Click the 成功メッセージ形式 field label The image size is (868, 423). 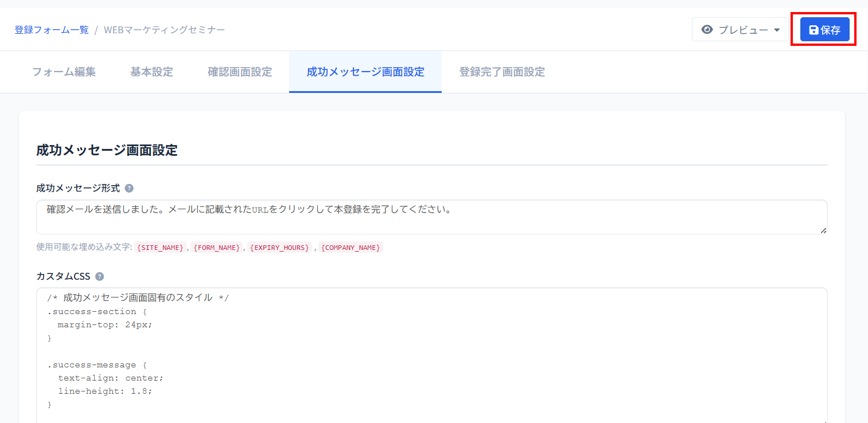(78, 188)
